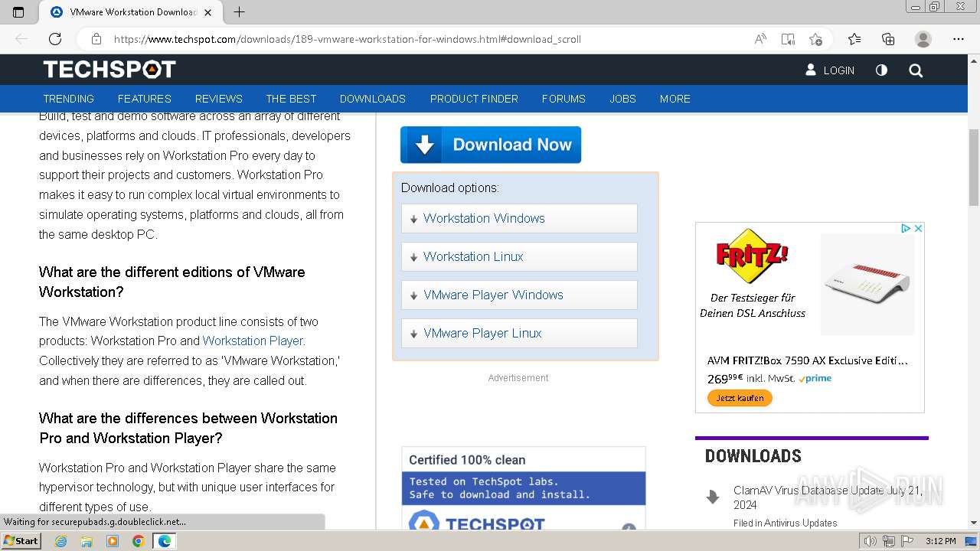This screenshot has width=980, height=551.
Task: Open the immersive reader icon
Action: click(x=788, y=39)
